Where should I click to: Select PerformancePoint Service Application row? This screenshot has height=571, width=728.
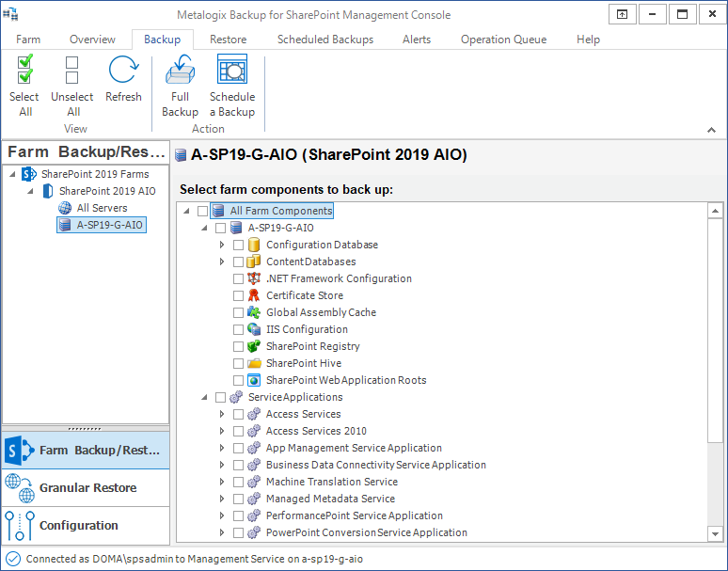click(x=355, y=515)
